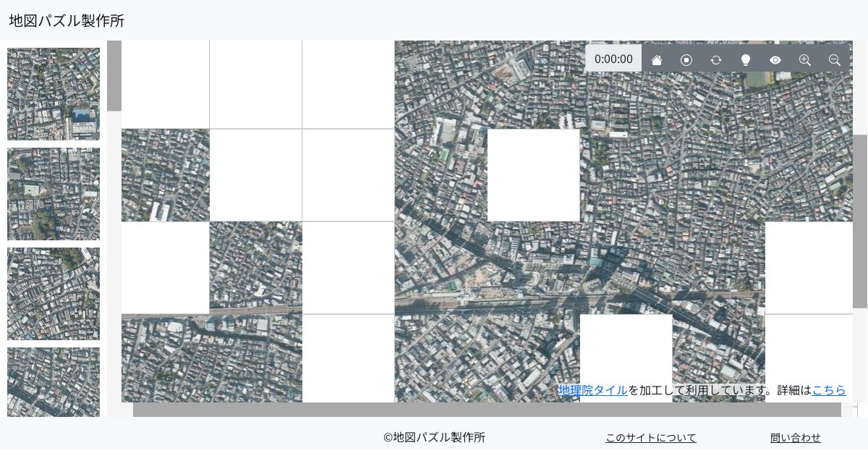Open the こちら details link
Viewport: 868px width, 456px height.
tap(829, 390)
